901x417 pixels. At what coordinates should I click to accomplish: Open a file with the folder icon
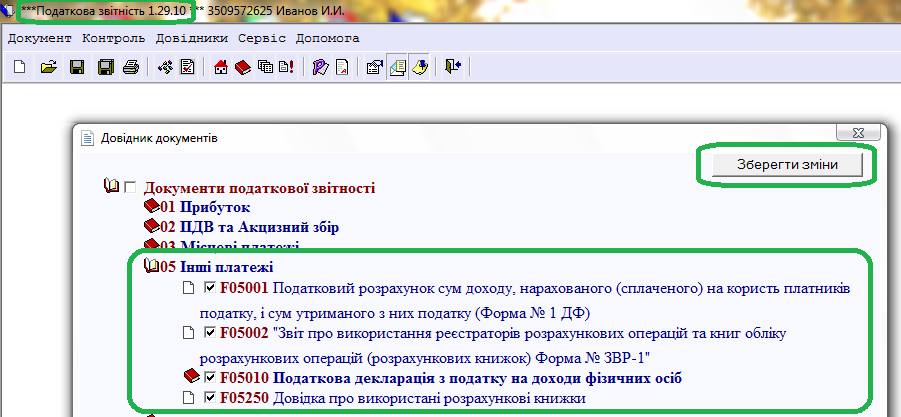[47, 68]
